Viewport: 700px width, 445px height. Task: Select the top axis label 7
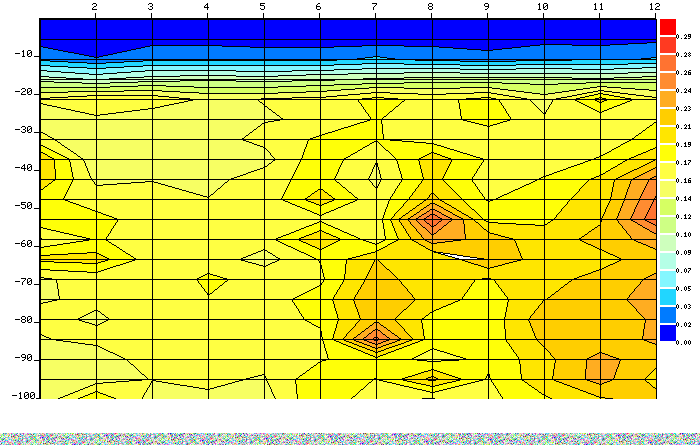click(375, 7)
